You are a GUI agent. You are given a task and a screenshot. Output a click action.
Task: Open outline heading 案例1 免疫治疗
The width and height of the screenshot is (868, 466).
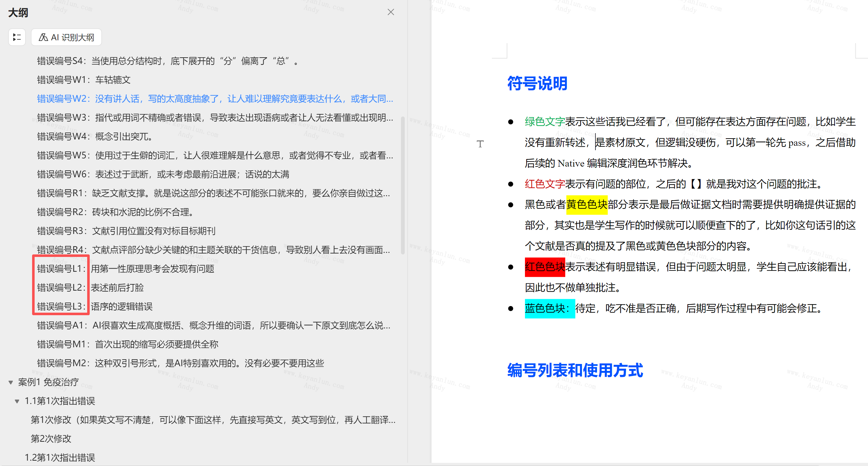pyautogui.click(x=48, y=382)
